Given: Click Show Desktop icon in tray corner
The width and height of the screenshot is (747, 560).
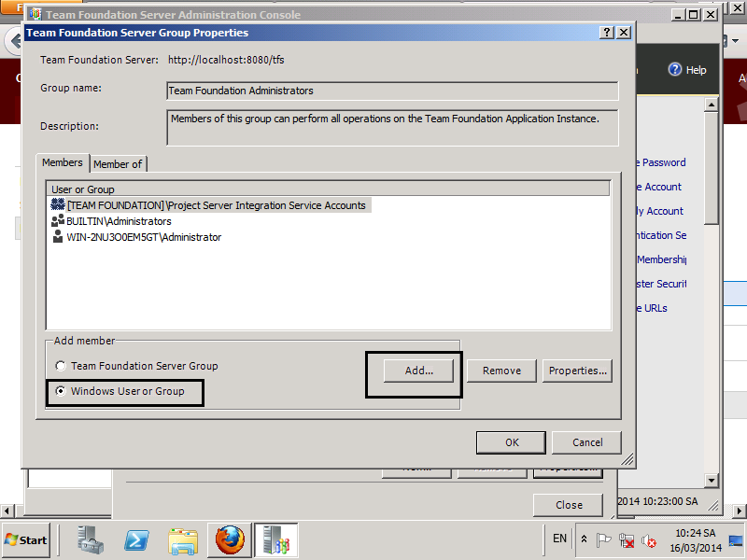Looking at the screenshot, I should tap(736, 540).
